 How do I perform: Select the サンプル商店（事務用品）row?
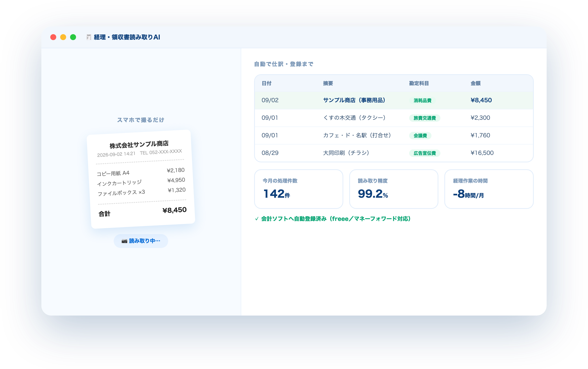coord(394,100)
